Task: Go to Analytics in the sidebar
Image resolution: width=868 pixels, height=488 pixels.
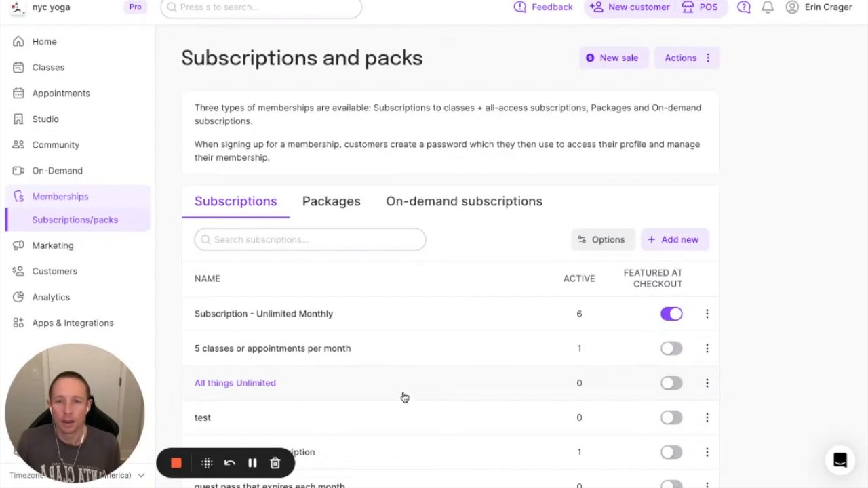Action: tap(51, 297)
